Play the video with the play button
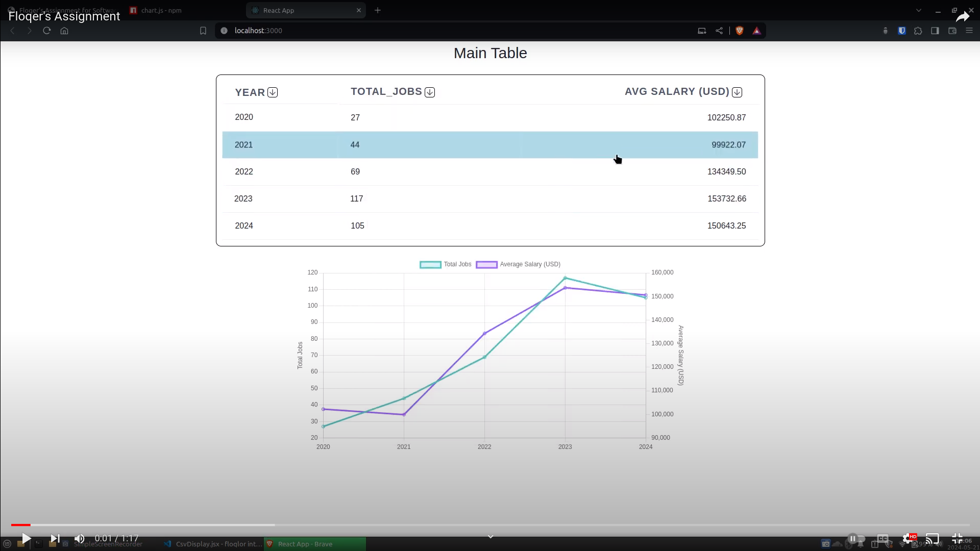The image size is (980, 551). pos(26,538)
